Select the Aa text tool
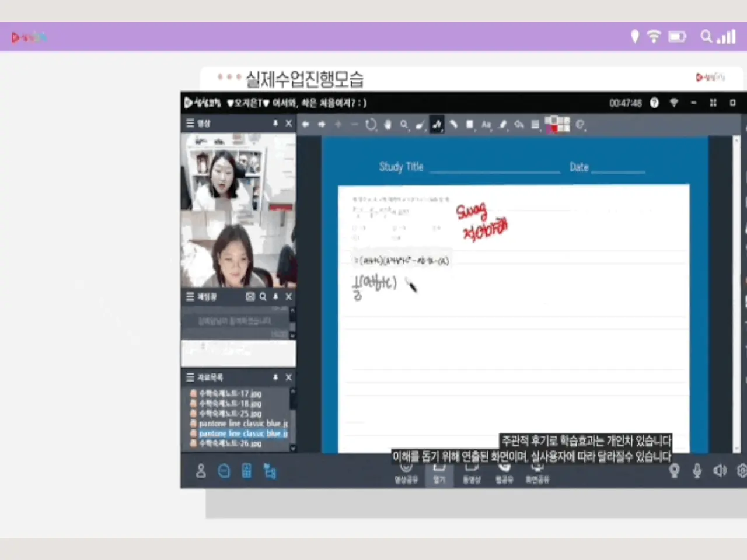Screen dimensions: 747x560 tap(486, 124)
